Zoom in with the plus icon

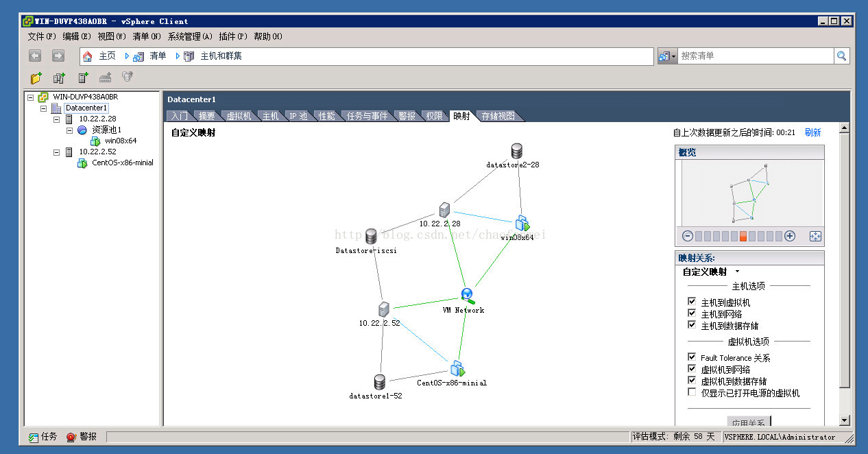click(790, 236)
